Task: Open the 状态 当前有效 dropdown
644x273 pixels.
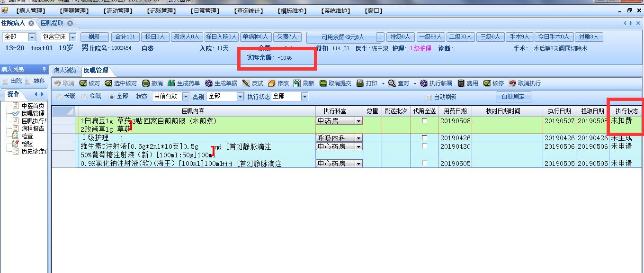Action: pos(187,97)
